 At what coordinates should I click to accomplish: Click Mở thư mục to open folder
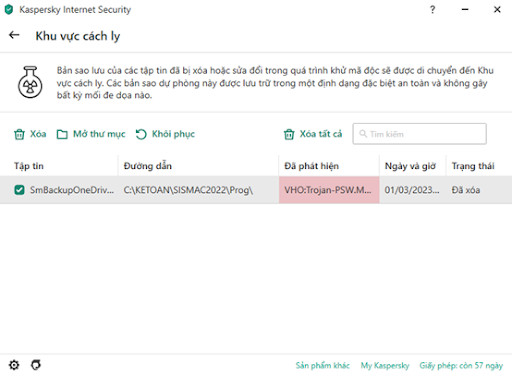[91, 134]
